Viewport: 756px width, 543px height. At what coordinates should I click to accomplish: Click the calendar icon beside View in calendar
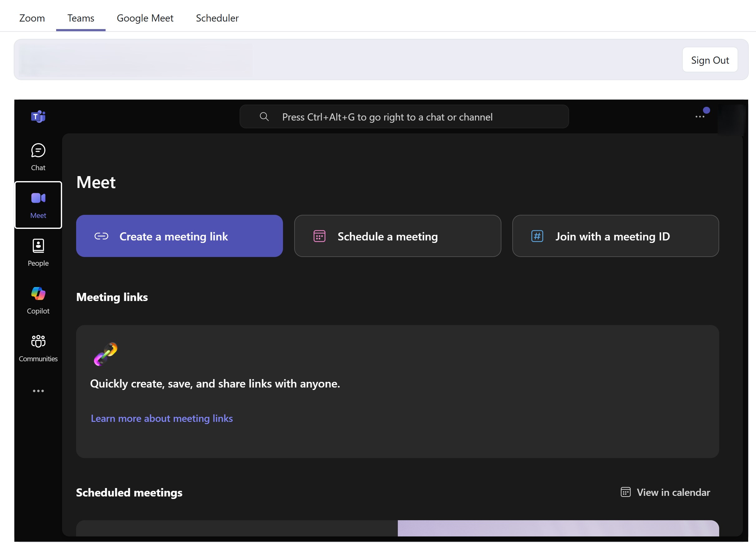pos(625,492)
